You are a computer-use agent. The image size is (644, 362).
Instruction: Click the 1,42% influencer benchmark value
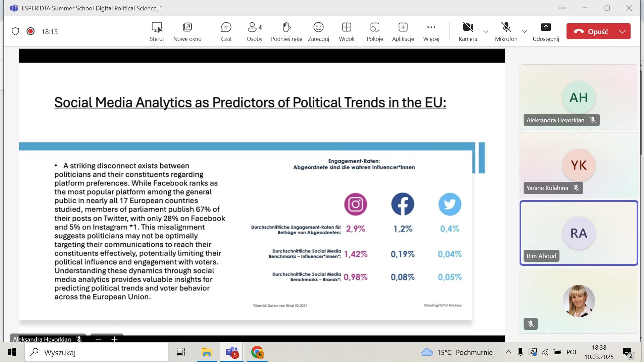click(356, 254)
